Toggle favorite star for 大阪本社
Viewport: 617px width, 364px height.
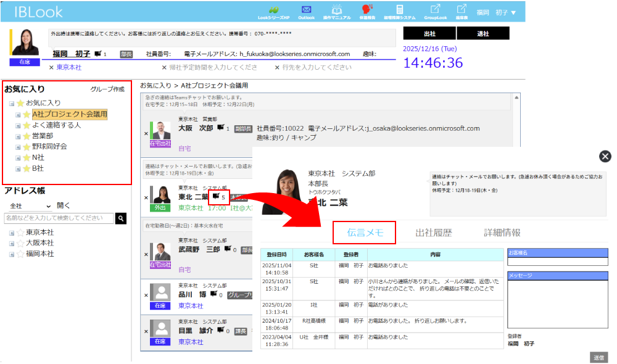20,243
